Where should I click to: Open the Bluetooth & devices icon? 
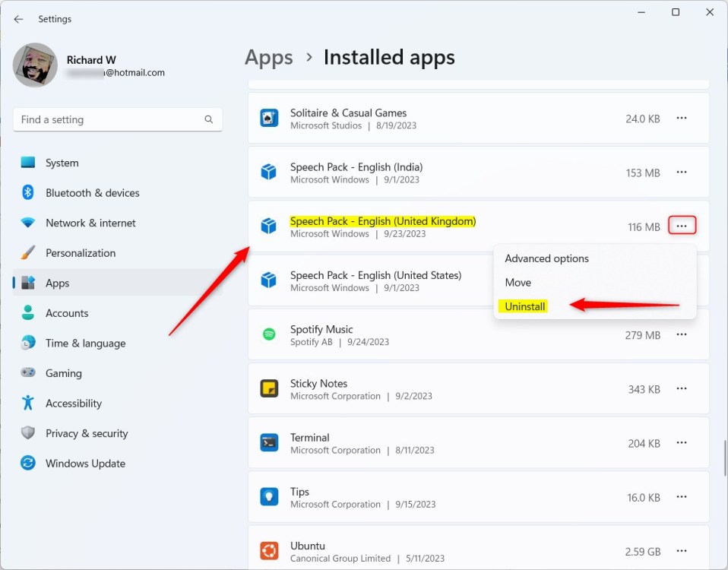(28, 192)
